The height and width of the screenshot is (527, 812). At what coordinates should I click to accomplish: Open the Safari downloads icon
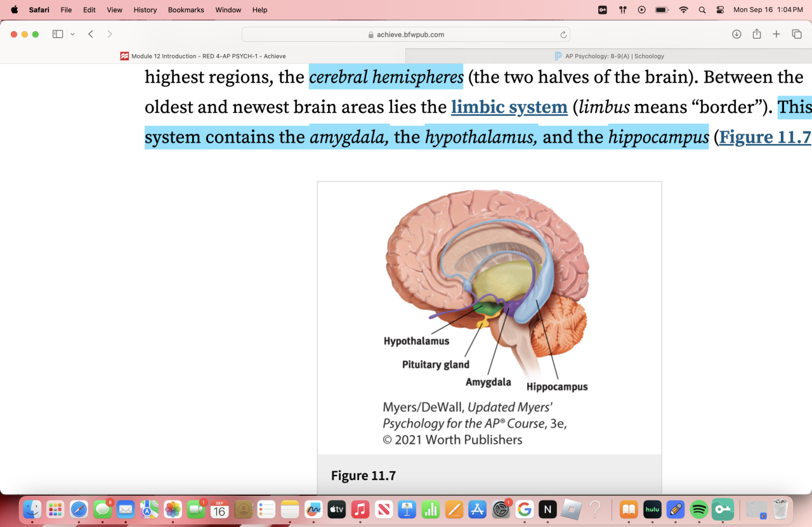click(737, 34)
